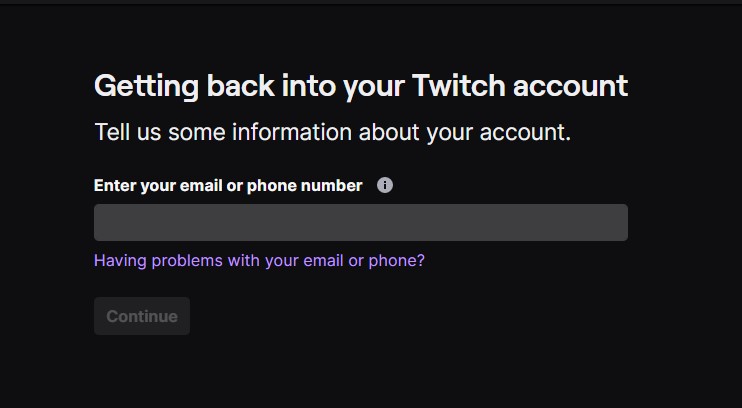Click 'Tell us some information about your account' text
The height and width of the screenshot is (408, 742).
(x=332, y=132)
